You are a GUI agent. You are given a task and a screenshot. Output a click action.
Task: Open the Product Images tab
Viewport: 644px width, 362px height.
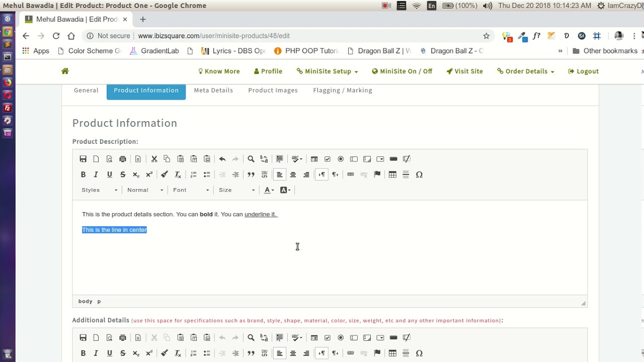tap(273, 90)
